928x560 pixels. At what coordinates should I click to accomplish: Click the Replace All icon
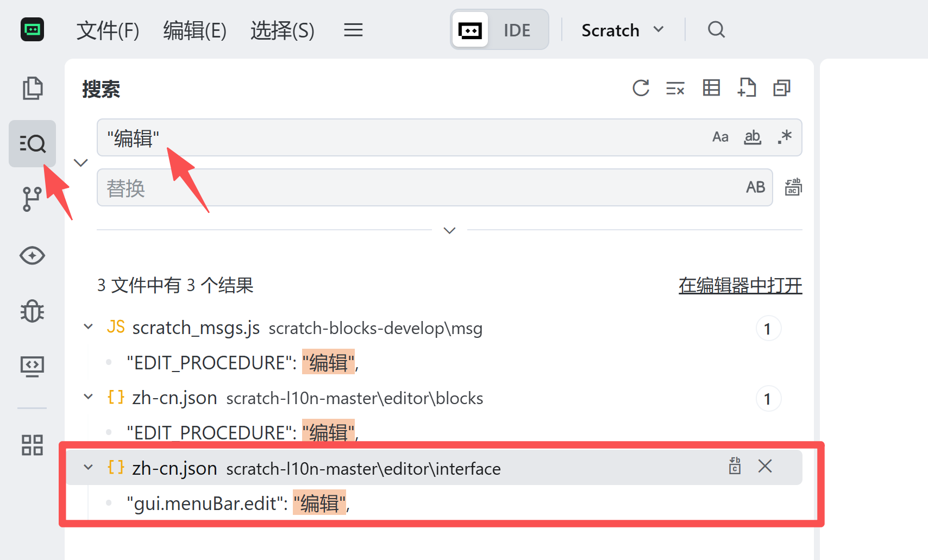793,187
